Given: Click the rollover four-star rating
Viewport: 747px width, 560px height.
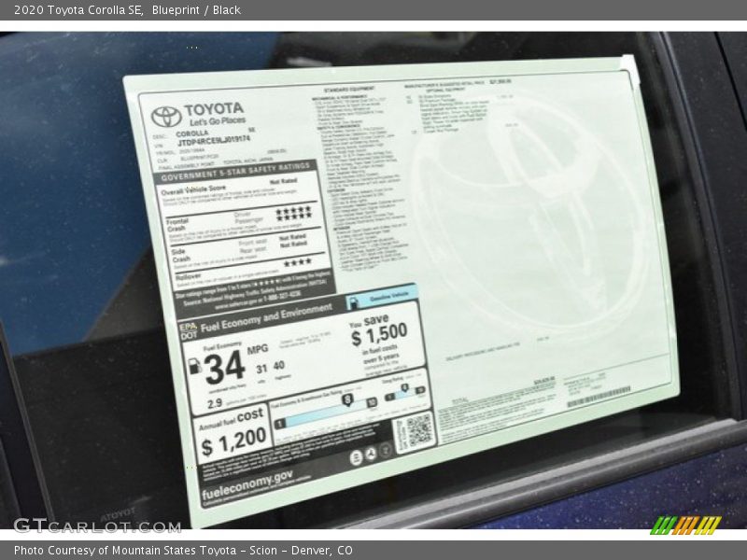Looking at the screenshot, I should (x=298, y=262).
